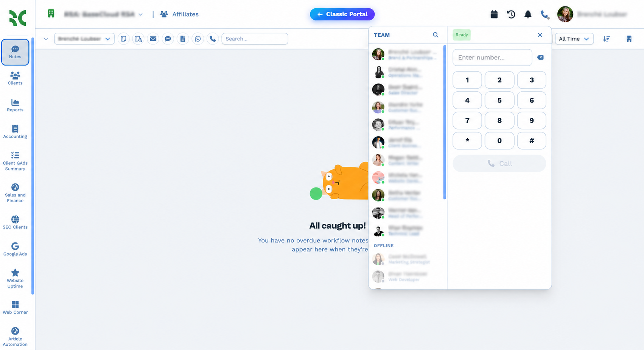Open the notifications bell
644x350 pixels.
pos(528,14)
